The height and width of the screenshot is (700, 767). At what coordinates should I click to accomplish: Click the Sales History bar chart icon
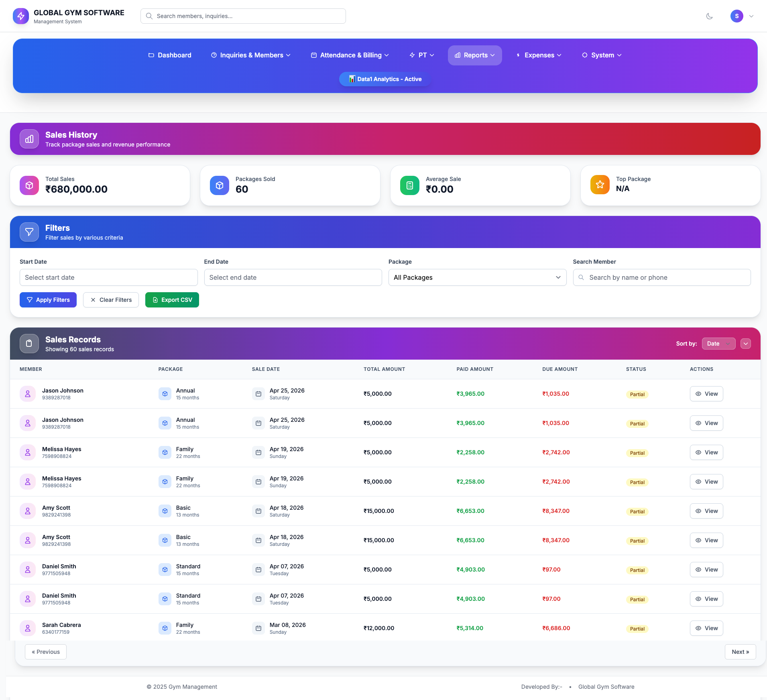[29, 139]
